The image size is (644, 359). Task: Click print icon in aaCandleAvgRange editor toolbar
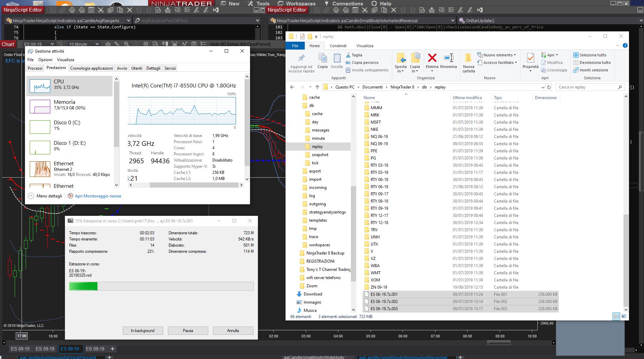(x=72, y=10)
